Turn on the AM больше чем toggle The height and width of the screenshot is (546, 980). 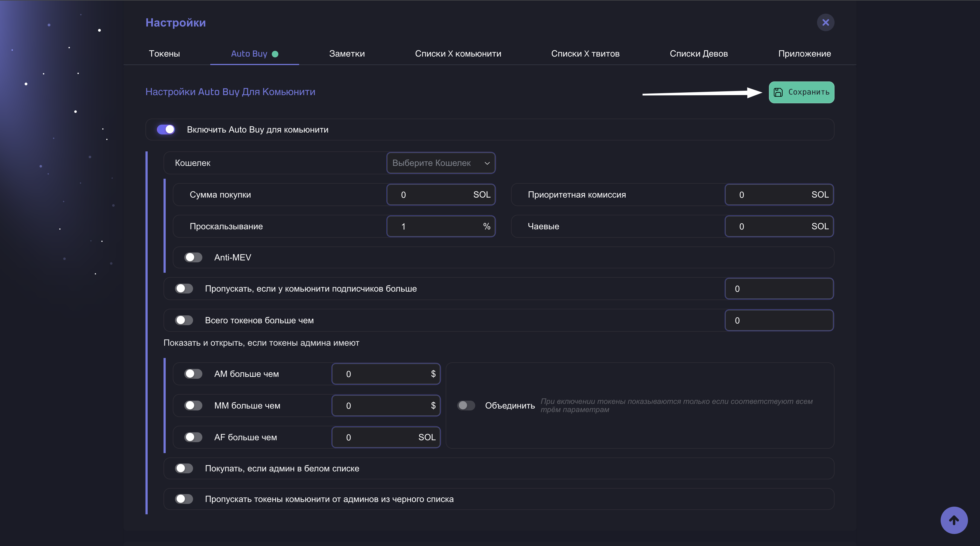click(193, 374)
